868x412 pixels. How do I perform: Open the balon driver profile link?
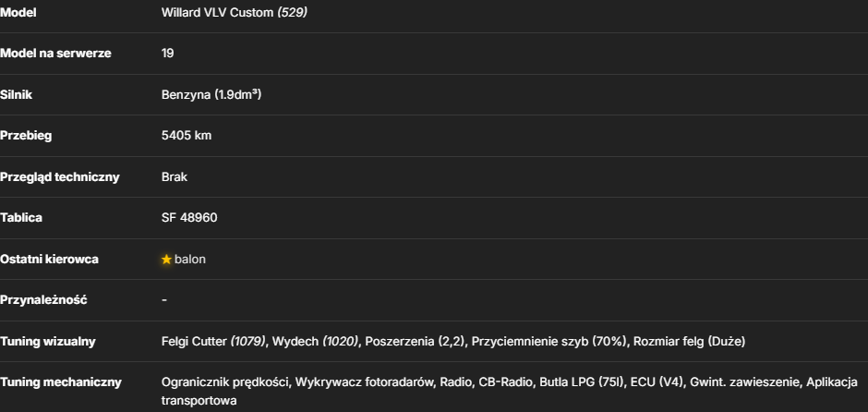click(x=190, y=260)
